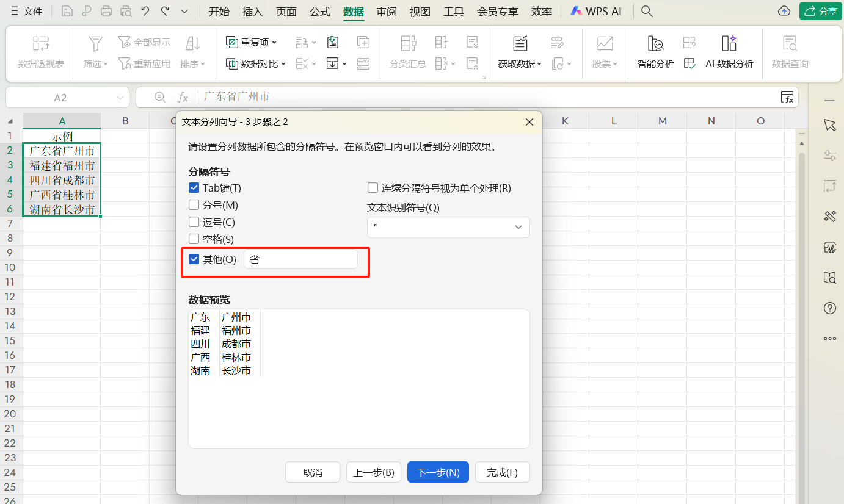The width and height of the screenshot is (844, 504).
Task: Click the search magnifier in the title bar
Action: click(646, 11)
